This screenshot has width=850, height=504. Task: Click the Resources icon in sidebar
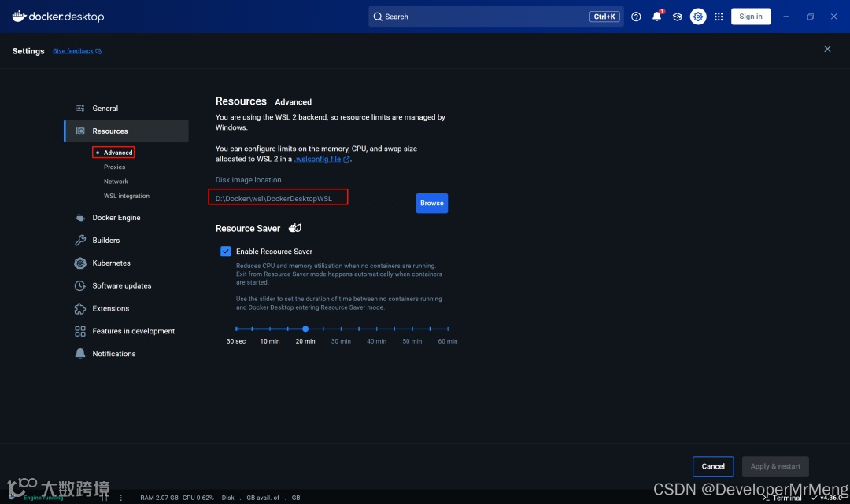(x=80, y=131)
